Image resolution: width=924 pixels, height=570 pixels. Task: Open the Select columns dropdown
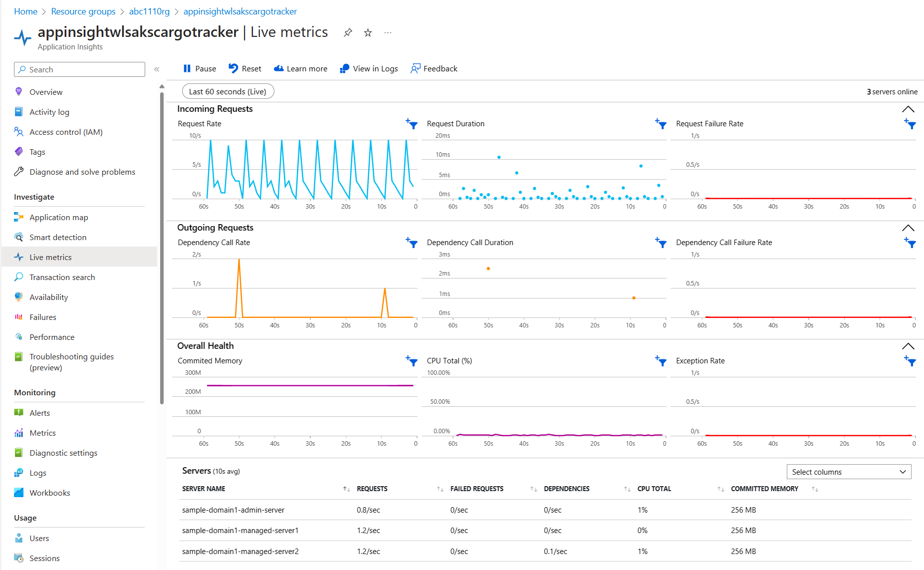coord(849,472)
